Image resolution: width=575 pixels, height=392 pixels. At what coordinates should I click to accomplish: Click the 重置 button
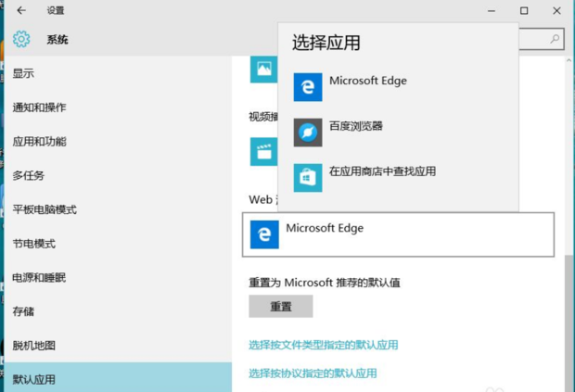click(x=281, y=306)
